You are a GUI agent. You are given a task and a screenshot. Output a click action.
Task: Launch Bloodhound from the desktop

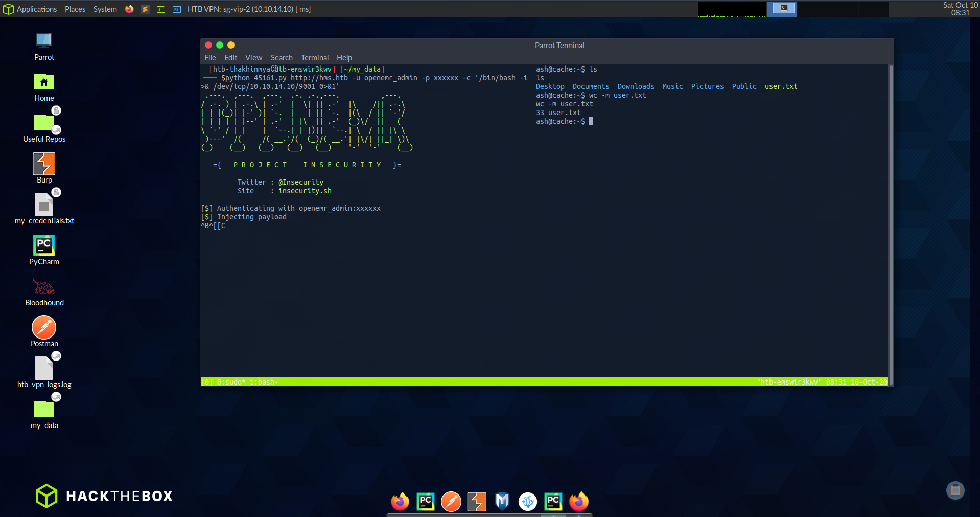pos(44,291)
